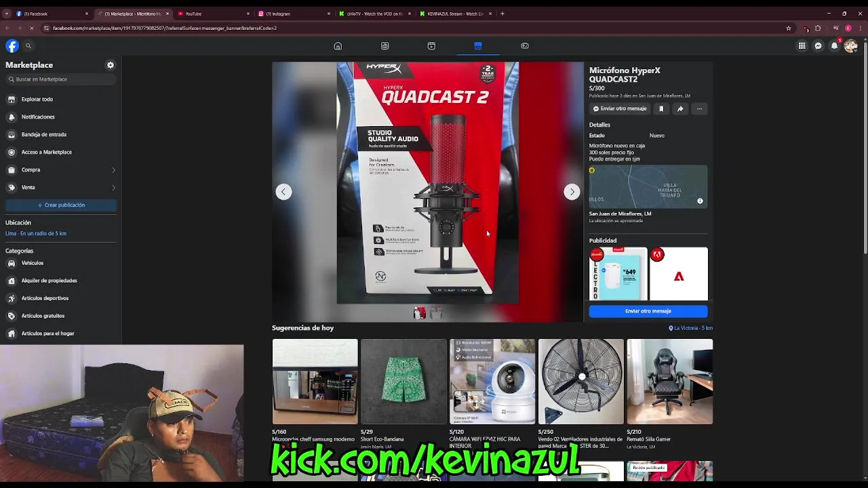Viewport: 868px width, 488px height.
Task: Open Bandeja de entrada
Action: tap(61, 134)
